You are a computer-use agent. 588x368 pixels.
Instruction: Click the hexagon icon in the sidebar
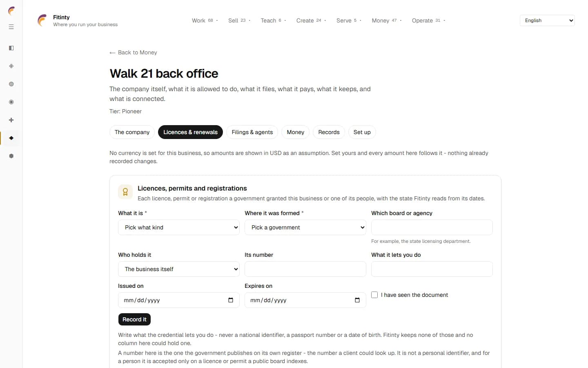click(11, 156)
